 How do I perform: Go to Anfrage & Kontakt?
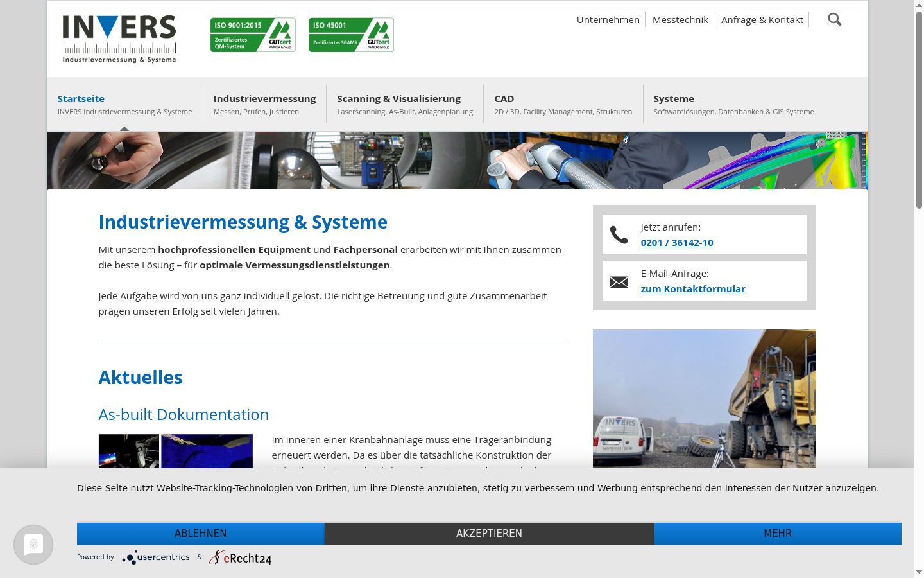pos(762,20)
